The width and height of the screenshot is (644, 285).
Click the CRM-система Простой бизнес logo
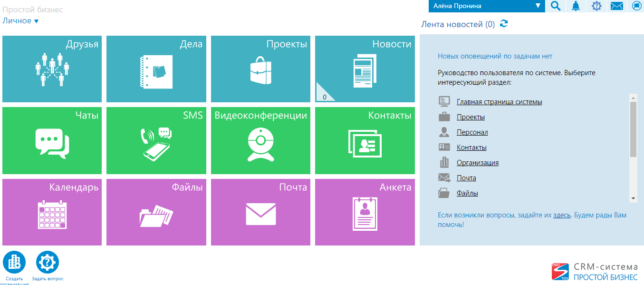[594, 272]
